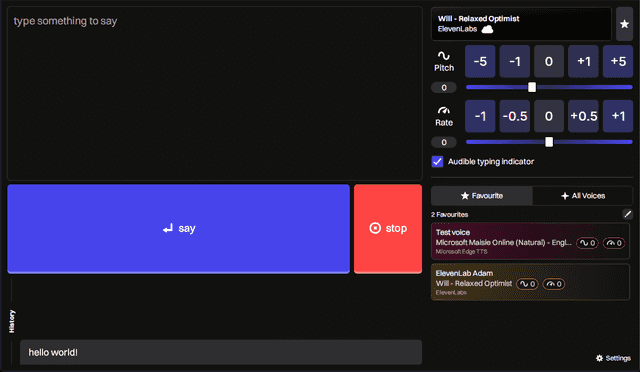Switch to the All Voices tab
The height and width of the screenshot is (372, 640).
coord(582,196)
